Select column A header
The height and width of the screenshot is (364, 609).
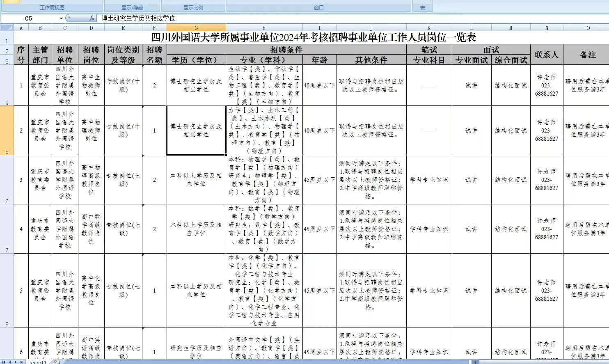[x=21, y=28]
